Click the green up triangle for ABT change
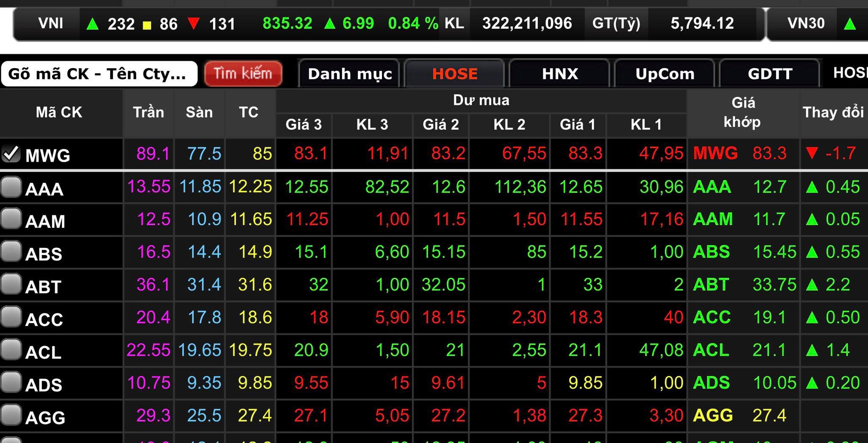This screenshot has width=868, height=443. click(x=812, y=285)
